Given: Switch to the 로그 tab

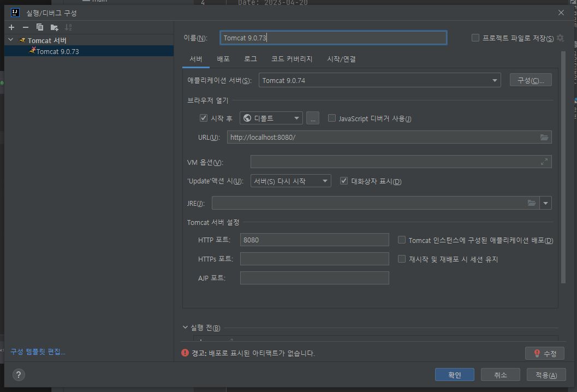Looking at the screenshot, I should point(251,59).
